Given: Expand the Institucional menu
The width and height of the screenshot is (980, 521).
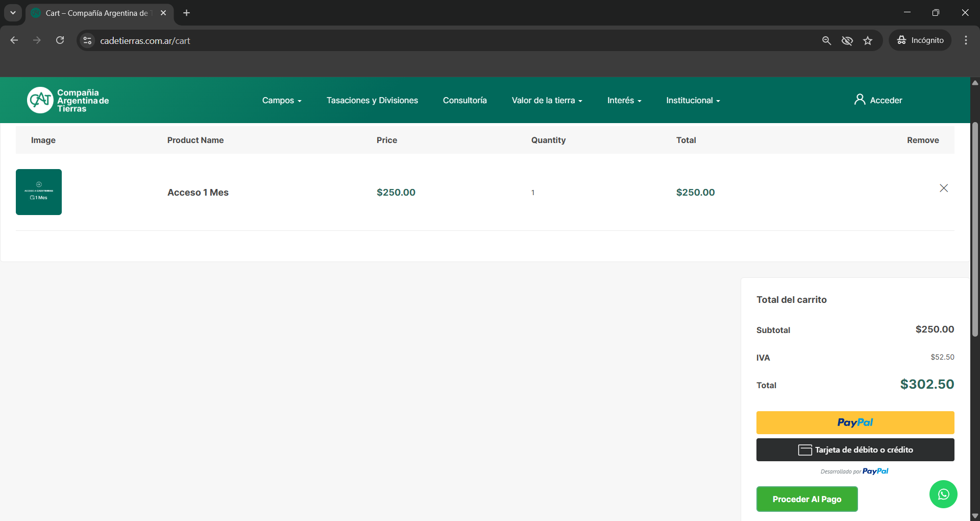Looking at the screenshot, I should point(693,100).
